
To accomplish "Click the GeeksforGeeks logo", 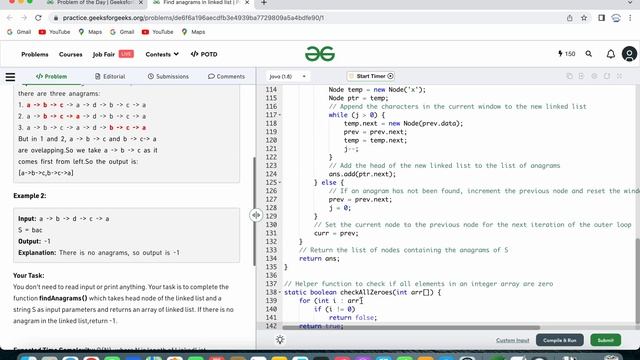I will click(x=320, y=54).
